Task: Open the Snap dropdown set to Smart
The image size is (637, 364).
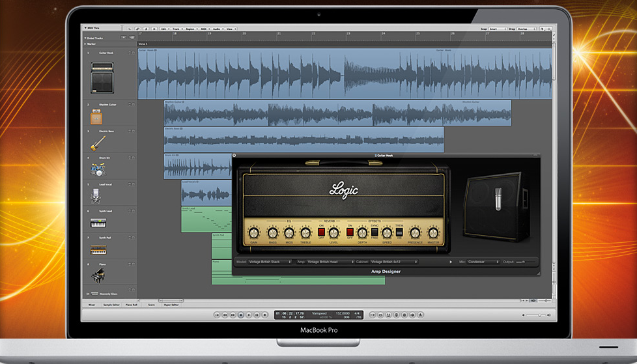Action: click(497, 29)
